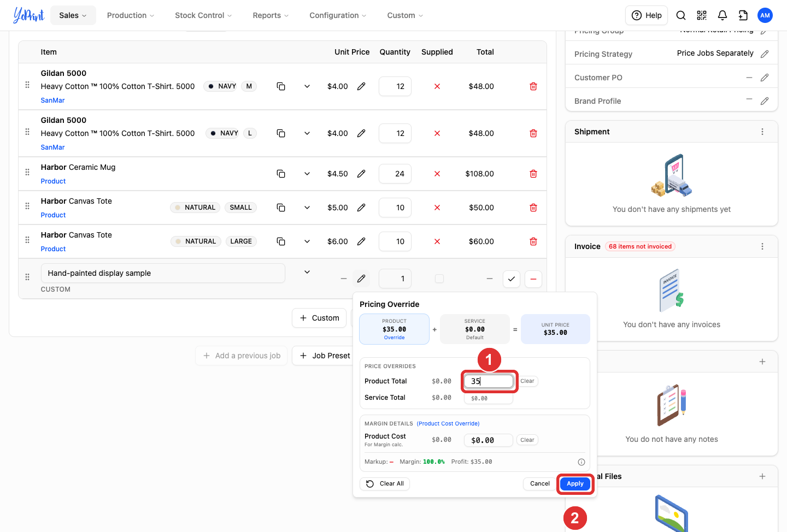Expand the Canvas Tote SMALL row chevron
This screenshot has height=532, width=787.
tap(307, 208)
